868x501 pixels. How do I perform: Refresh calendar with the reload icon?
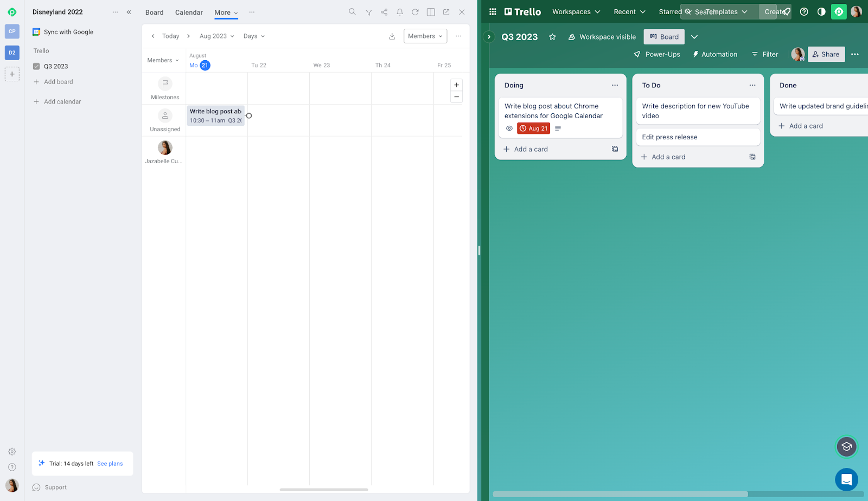pos(415,12)
